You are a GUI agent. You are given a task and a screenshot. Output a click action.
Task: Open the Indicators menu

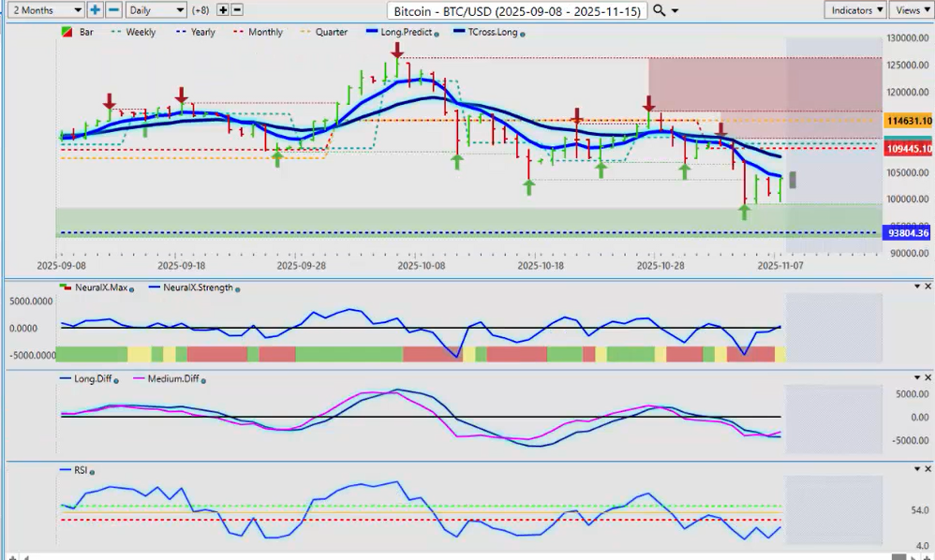pyautogui.click(x=855, y=10)
